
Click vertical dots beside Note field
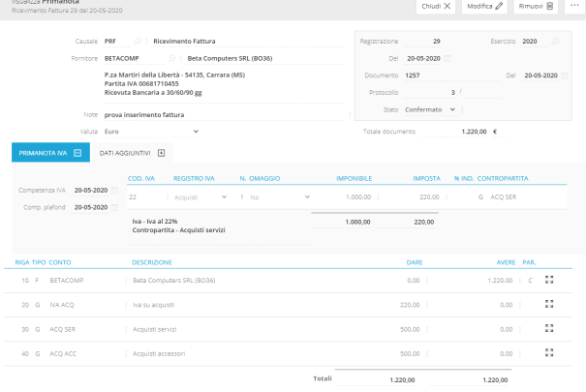point(350,114)
